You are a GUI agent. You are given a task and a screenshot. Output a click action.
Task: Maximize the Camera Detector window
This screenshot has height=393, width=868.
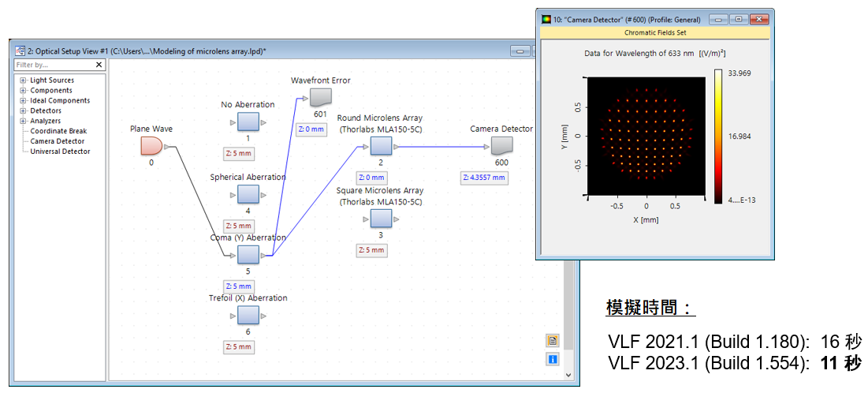pos(739,20)
